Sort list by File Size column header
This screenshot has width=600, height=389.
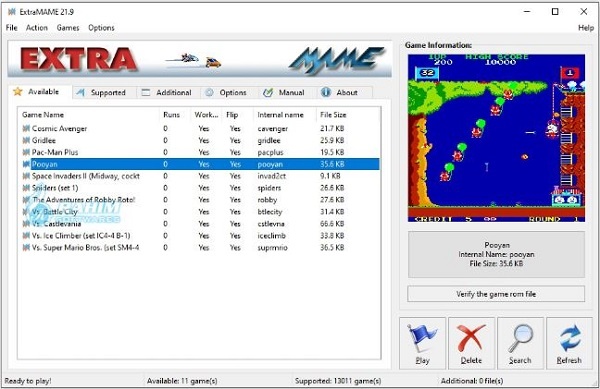pyautogui.click(x=333, y=115)
